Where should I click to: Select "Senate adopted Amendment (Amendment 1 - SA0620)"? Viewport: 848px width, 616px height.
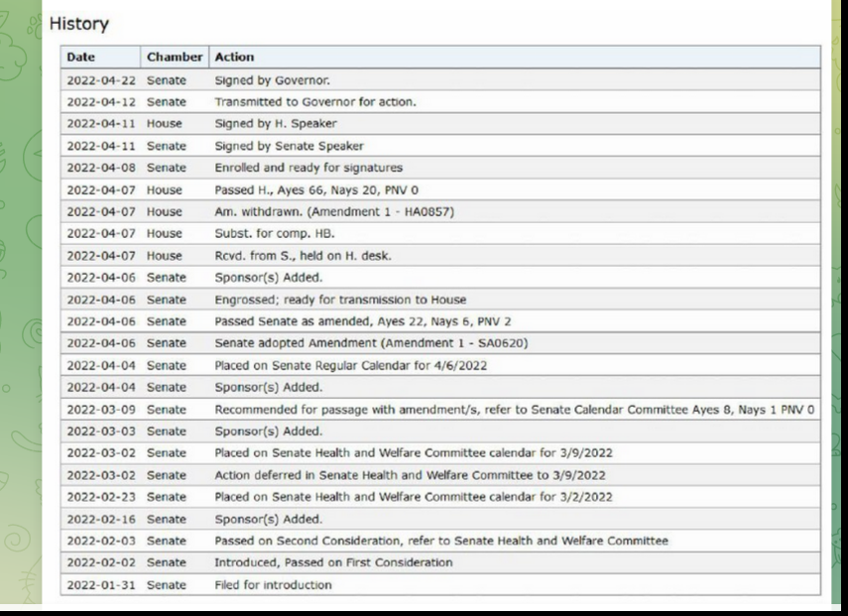click(x=371, y=343)
